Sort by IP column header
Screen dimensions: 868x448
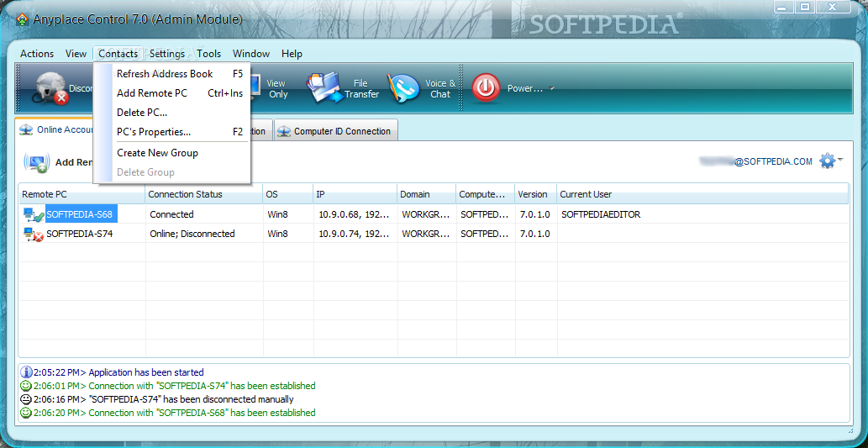pyautogui.click(x=355, y=194)
